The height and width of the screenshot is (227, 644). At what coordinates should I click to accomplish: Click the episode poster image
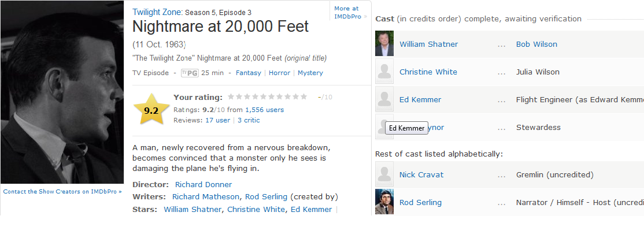click(x=62, y=92)
